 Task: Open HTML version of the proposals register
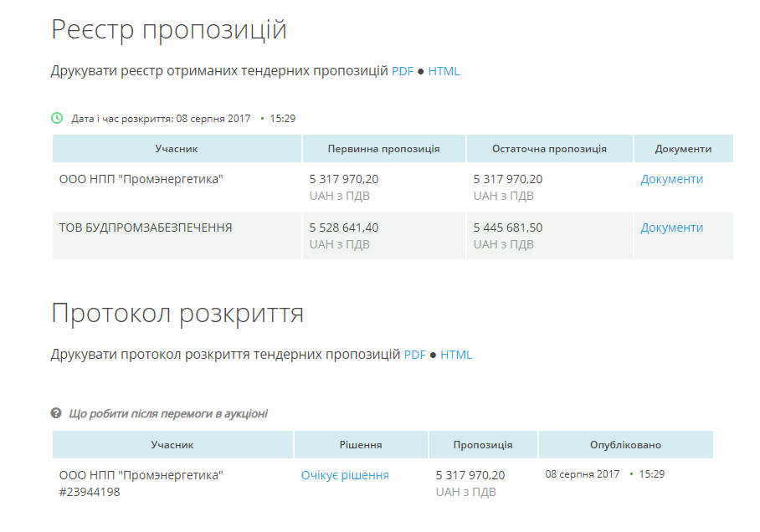click(x=444, y=71)
